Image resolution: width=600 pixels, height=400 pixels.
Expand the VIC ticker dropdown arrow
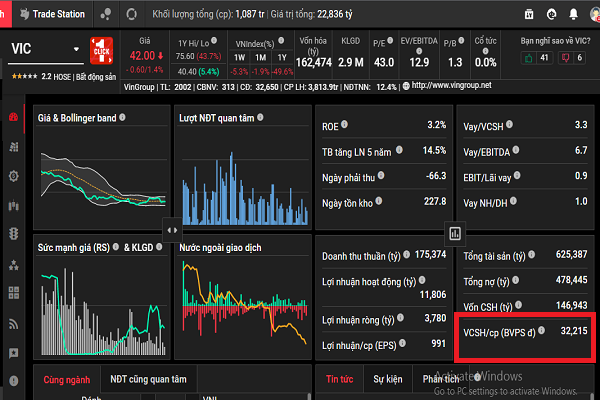coord(76,49)
